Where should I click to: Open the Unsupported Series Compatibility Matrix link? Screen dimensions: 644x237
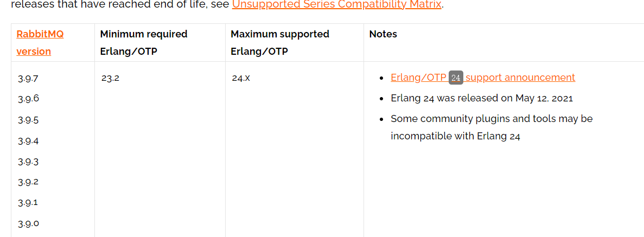(x=336, y=5)
